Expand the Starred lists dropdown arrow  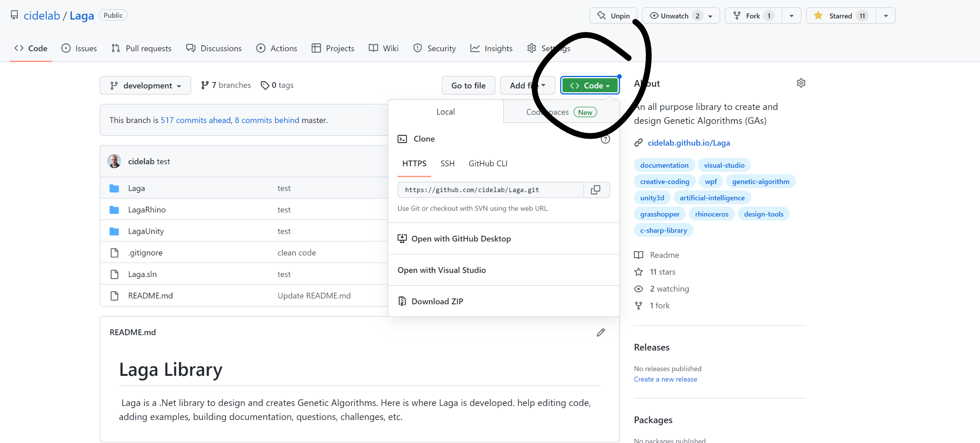point(886,16)
